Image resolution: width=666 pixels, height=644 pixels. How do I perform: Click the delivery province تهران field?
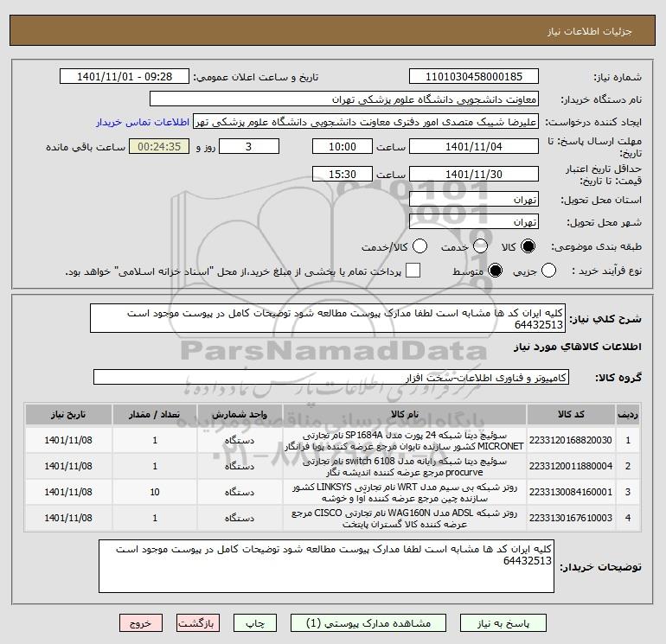474,200
